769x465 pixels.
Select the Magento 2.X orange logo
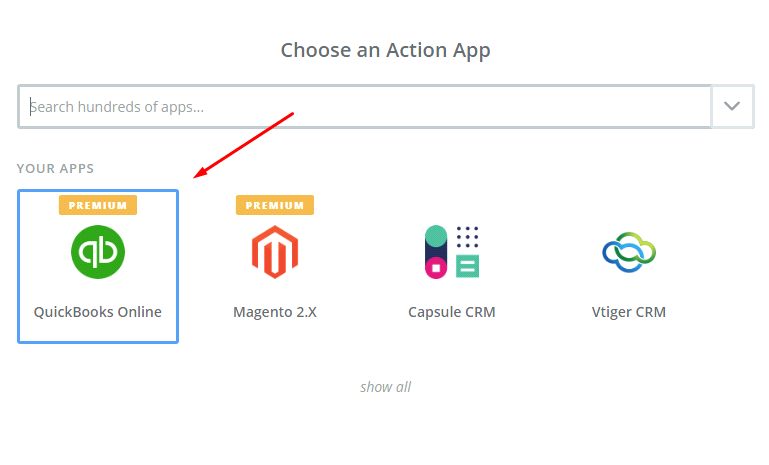[x=275, y=252]
